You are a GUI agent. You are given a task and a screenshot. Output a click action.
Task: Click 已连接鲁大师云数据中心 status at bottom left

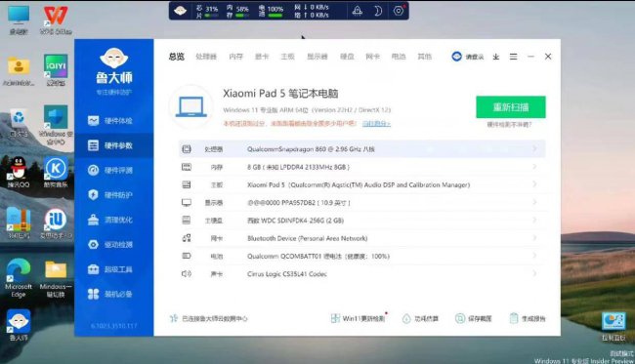(208, 319)
